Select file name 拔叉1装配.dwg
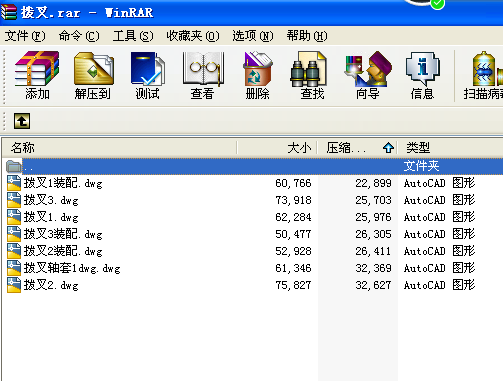 [63, 183]
